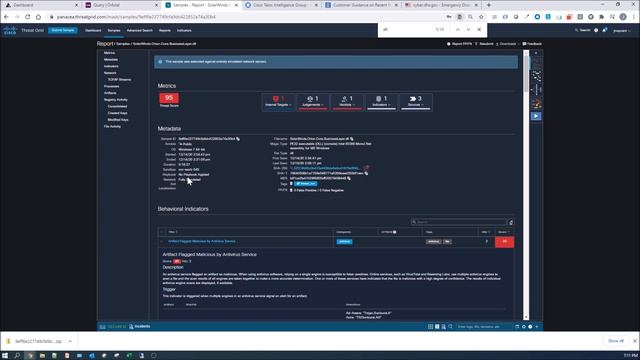Click the Search link in Threat Grid header
The width and height of the screenshot is (640, 360).
[583, 30]
